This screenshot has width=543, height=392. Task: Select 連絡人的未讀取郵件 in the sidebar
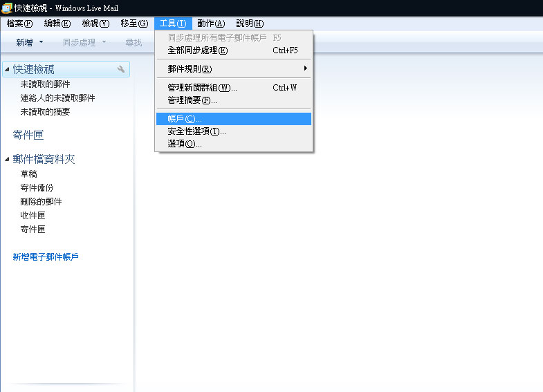(58, 98)
